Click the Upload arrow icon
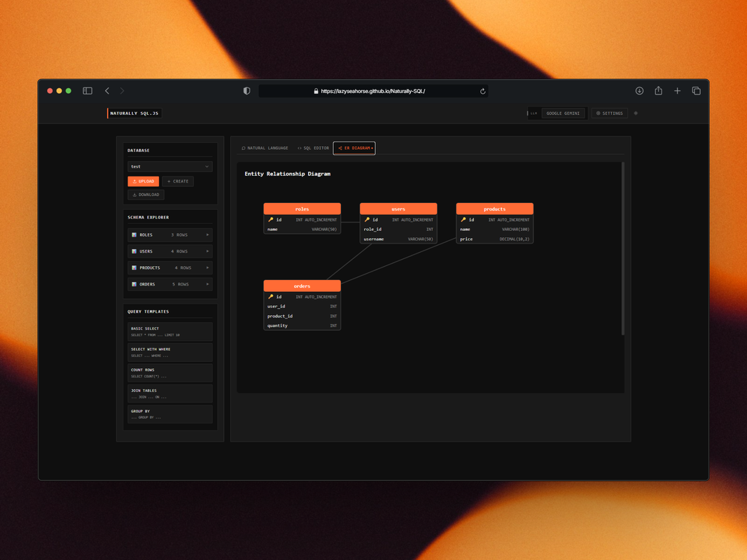Viewport: 747px width, 560px height. point(135,181)
